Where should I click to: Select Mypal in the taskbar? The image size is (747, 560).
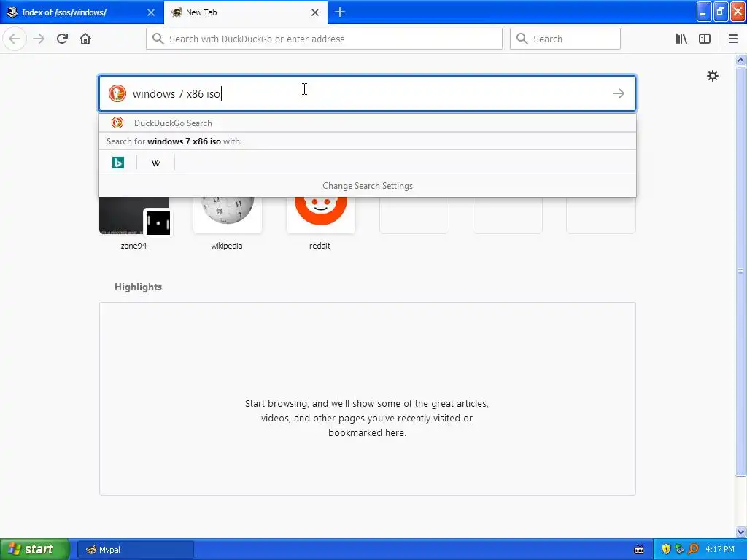(x=135, y=550)
